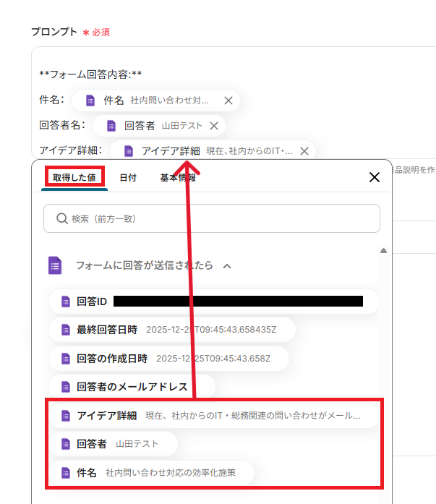Click the form icon on the 件名 list row
436x504 pixels.
pos(66,473)
